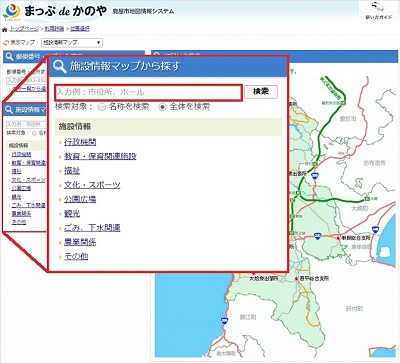Screen dimensions: 400x363
Task: Select the 全体を検索 radio button
Action: point(162,107)
